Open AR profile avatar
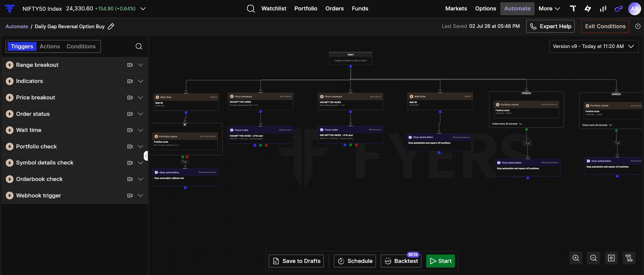The image size is (644, 275). point(634,9)
